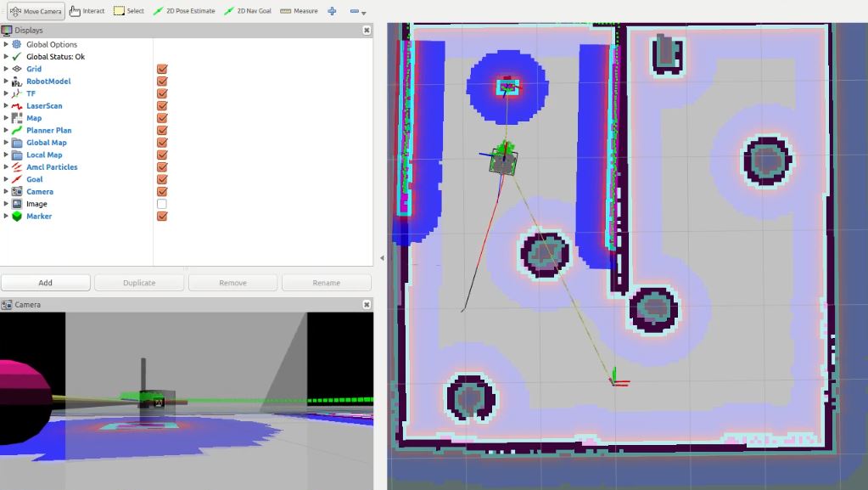The image size is (868, 490).
Task: Select the Measure ruler tool
Action: click(299, 11)
